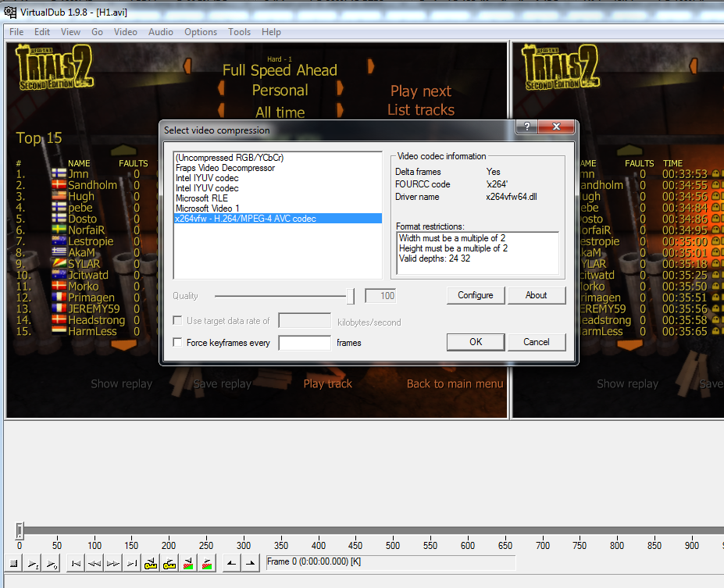Click the Configure button
This screenshot has width=724, height=588.
(x=475, y=295)
